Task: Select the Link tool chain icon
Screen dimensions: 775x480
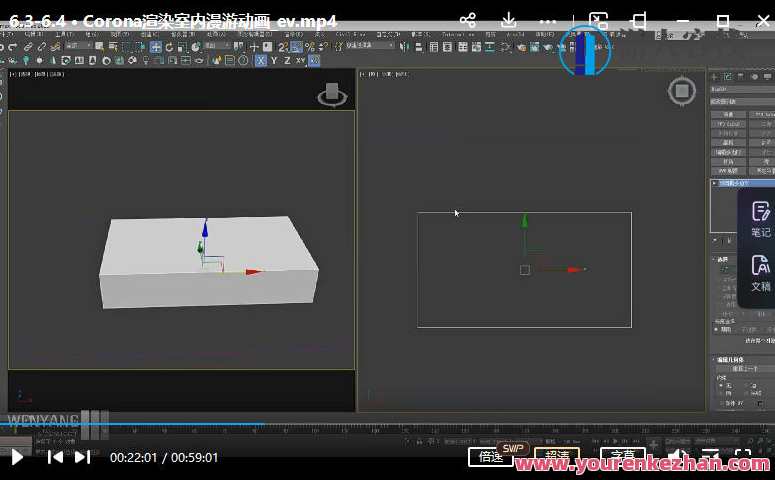Action: click(x=28, y=47)
